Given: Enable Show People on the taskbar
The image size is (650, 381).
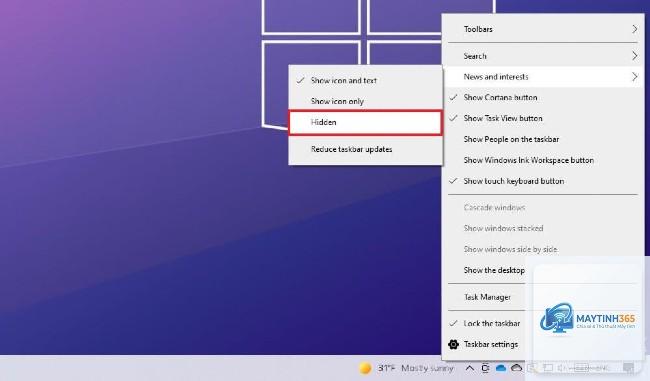Looking at the screenshot, I should pos(543,139).
